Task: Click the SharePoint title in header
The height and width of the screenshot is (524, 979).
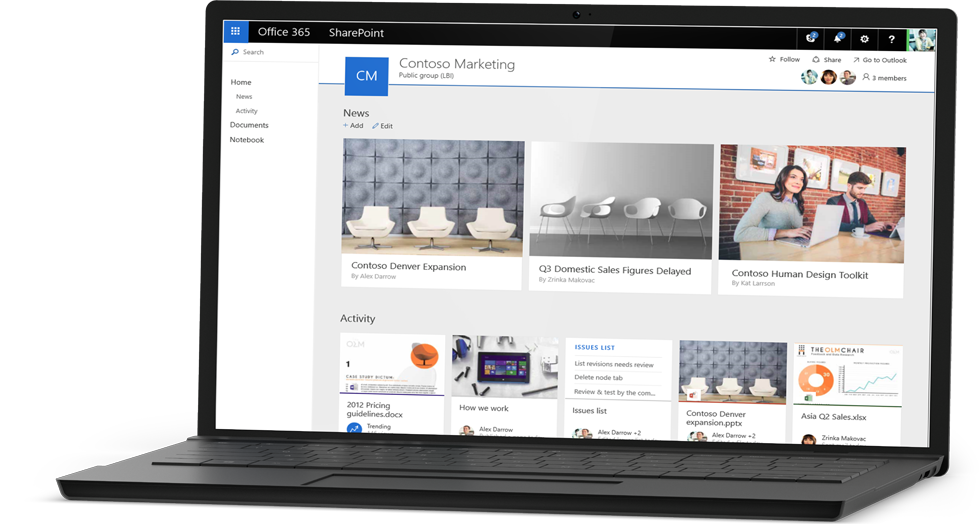Action: pyautogui.click(x=356, y=32)
